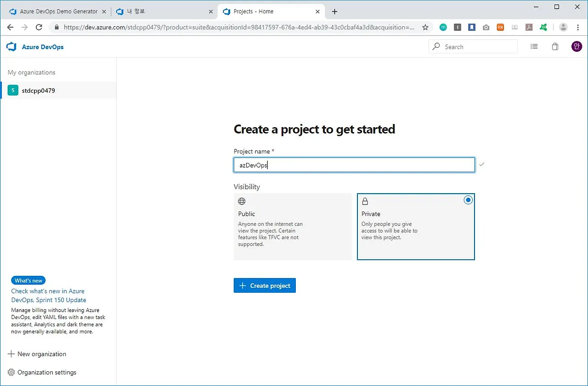Viewport: 588px width, 386px height.
Task: Open the Chrome profile account icon
Action: pos(563,27)
